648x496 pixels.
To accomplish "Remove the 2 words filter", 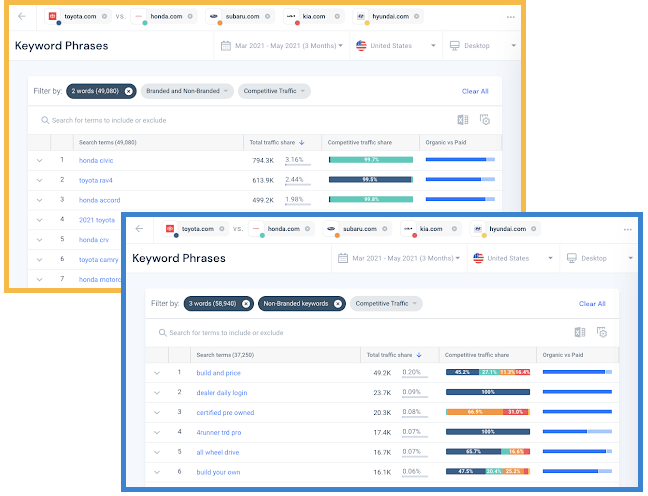I will coord(129,91).
